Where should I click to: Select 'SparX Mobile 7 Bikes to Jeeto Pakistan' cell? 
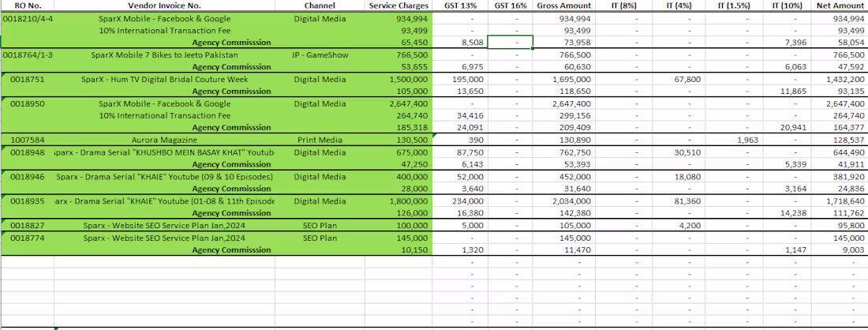164,54
